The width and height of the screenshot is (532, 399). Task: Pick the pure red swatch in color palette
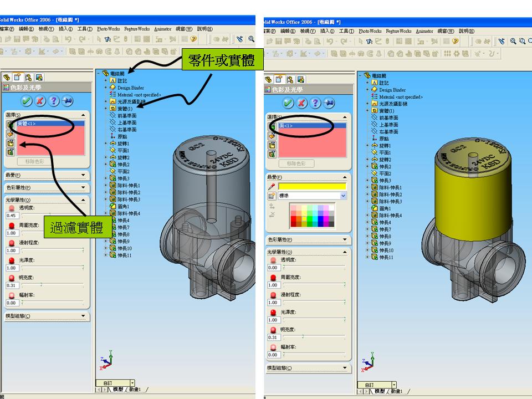293,219
